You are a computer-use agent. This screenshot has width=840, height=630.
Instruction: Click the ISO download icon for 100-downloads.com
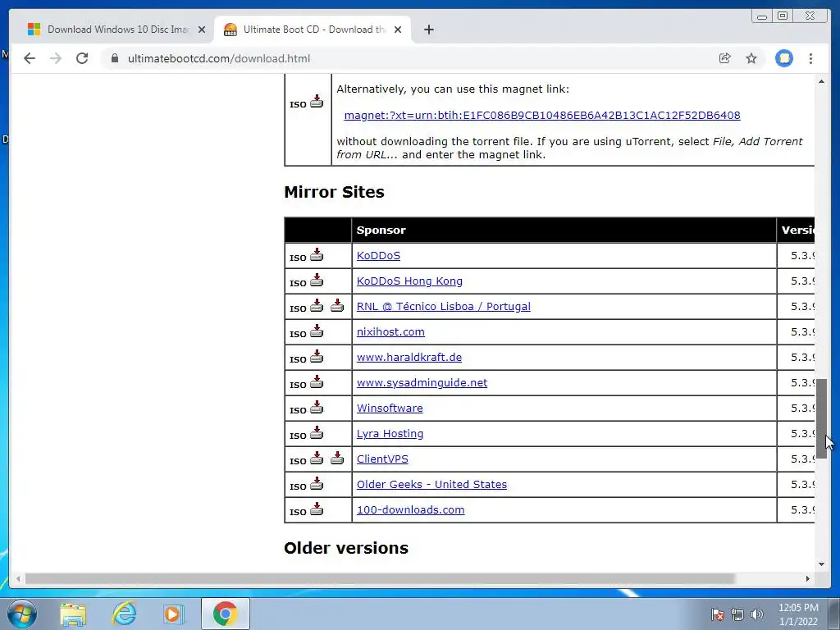pyautogui.click(x=317, y=509)
